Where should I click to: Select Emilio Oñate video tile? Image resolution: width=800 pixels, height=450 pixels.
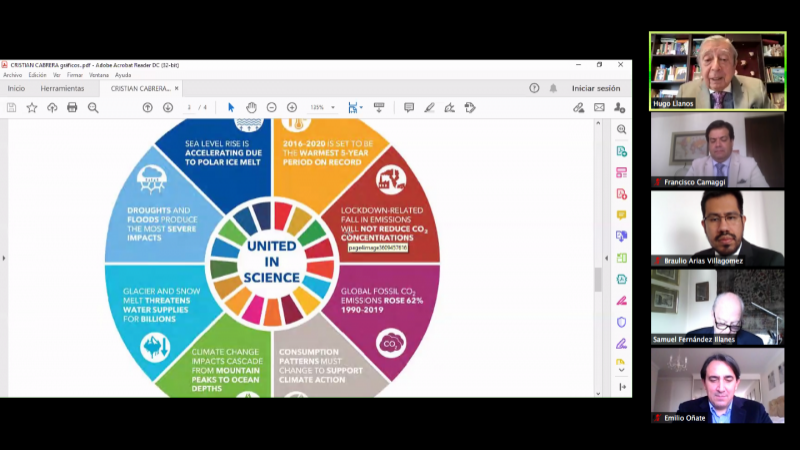tap(717, 386)
